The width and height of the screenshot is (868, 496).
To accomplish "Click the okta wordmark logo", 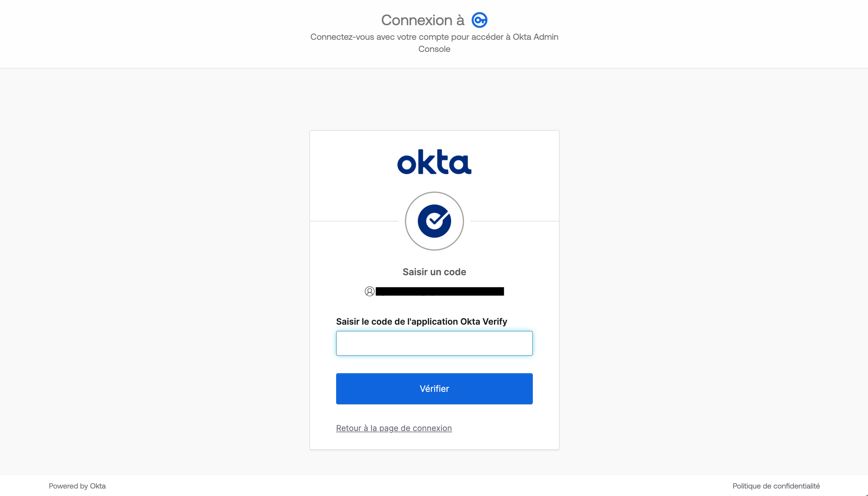I will (x=434, y=162).
